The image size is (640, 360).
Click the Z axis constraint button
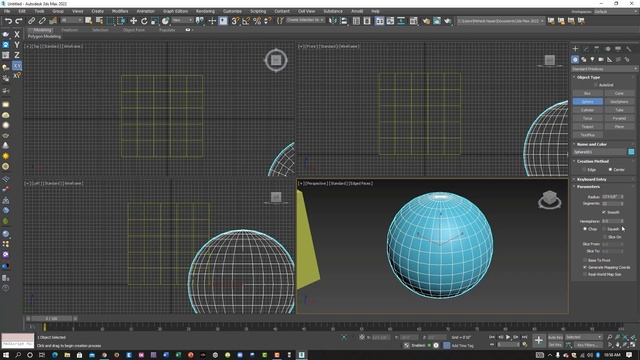point(17,55)
